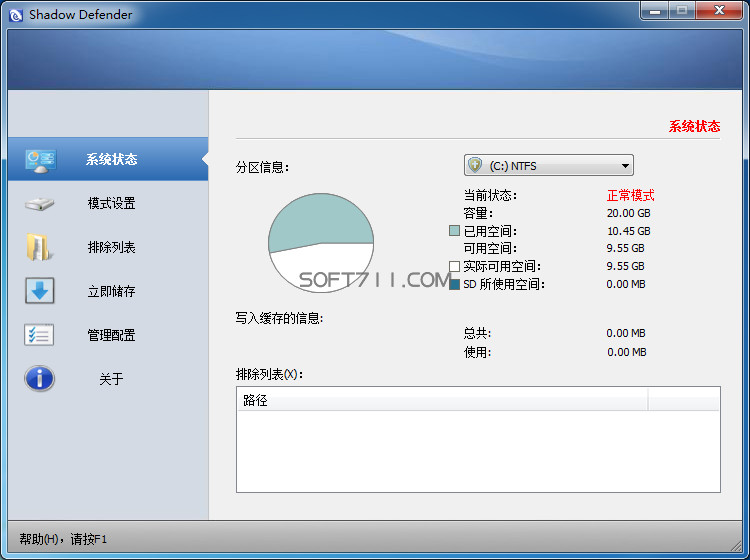This screenshot has height=560, width=750.
Task: Click the disk usage pie chart
Action: click(321, 243)
